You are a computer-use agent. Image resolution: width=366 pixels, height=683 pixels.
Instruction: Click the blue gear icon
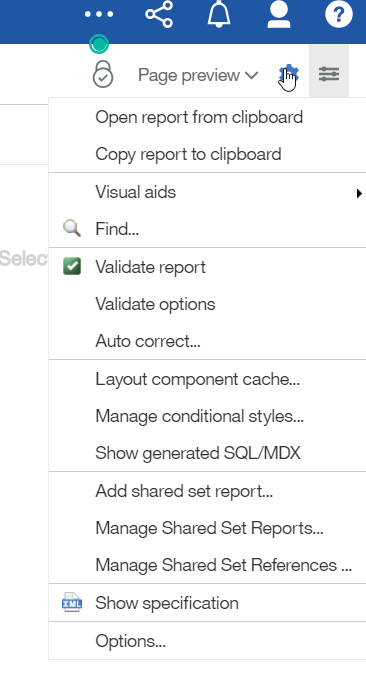(x=288, y=74)
